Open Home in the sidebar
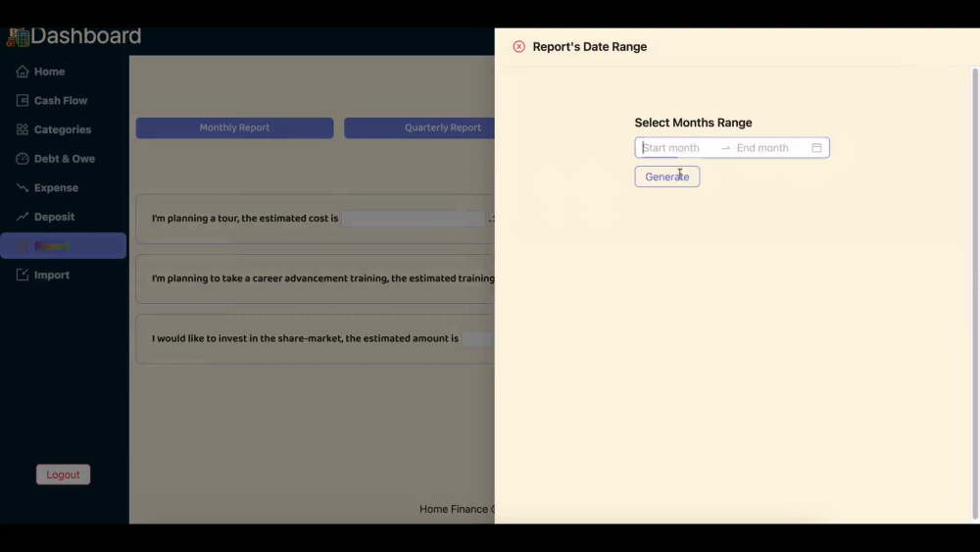Viewport: 980px width, 552px height. pos(64,72)
